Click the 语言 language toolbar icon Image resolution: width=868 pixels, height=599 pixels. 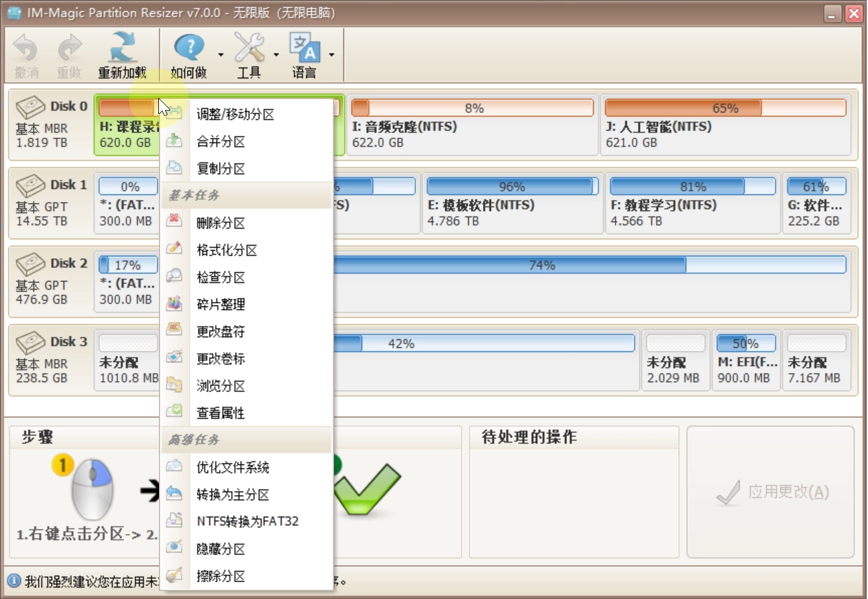point(306,47)
